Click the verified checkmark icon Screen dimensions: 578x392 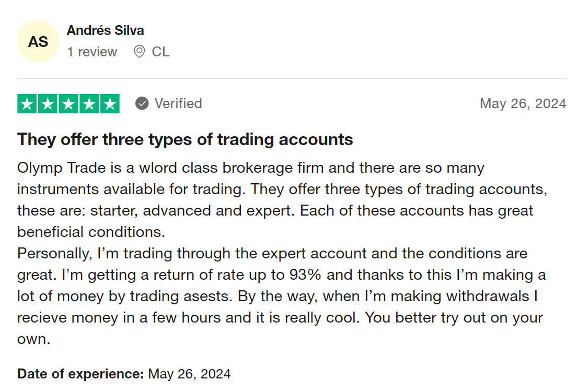tap(142, 103)
